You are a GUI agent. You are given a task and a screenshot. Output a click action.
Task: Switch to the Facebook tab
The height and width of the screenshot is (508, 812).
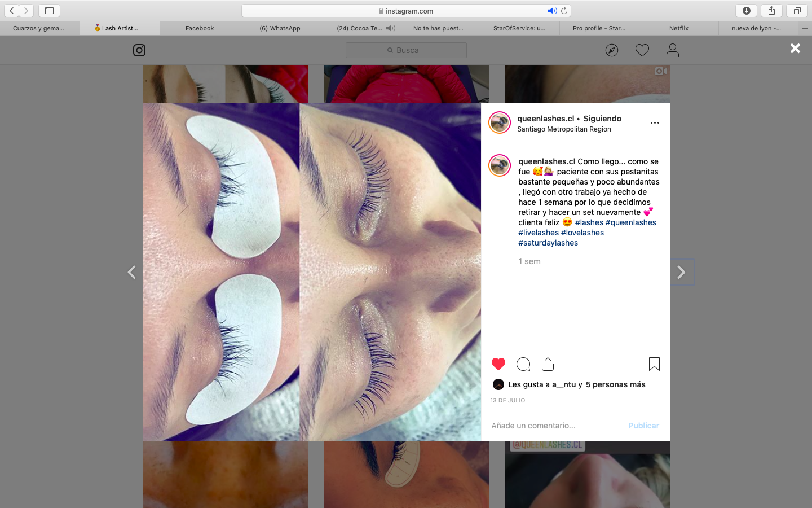click(x=200, y=28)
